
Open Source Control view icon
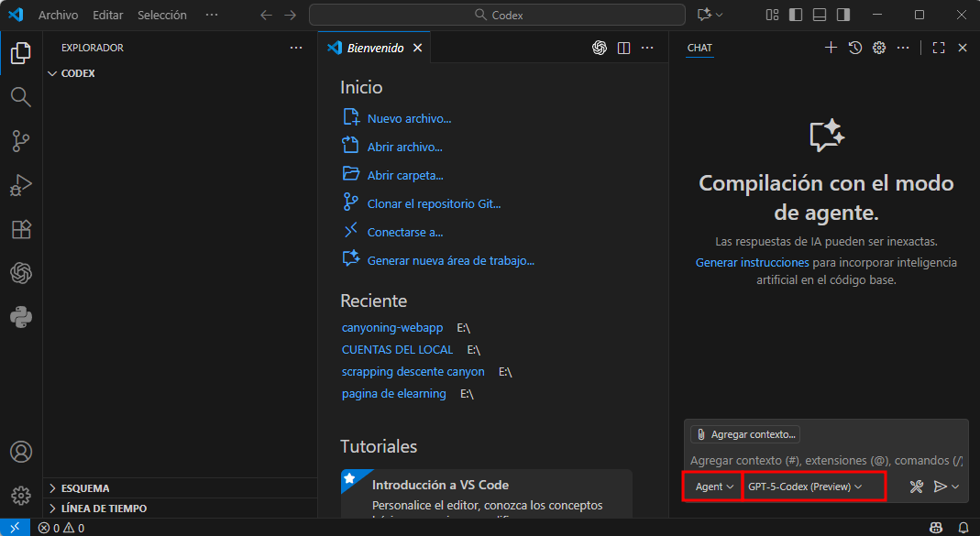(x=20, y=141)
